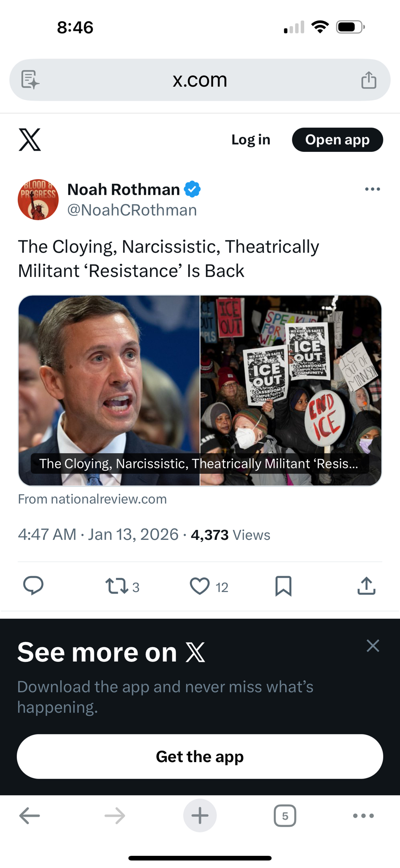400x868 pixels.
Task: Tap the reply speech bubble icon
Action: 33,585
